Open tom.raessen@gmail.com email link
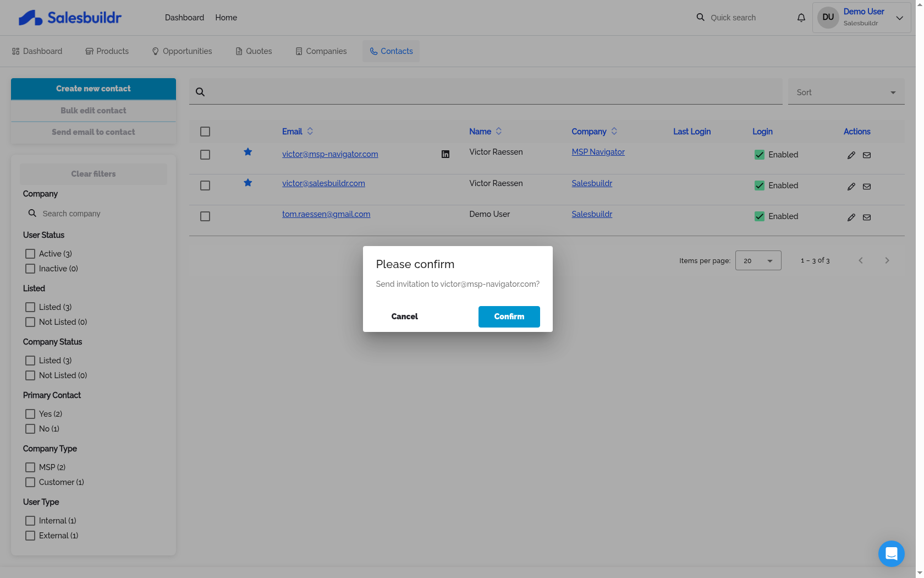This screenshot has height=578, width=924. click(326, 214)
